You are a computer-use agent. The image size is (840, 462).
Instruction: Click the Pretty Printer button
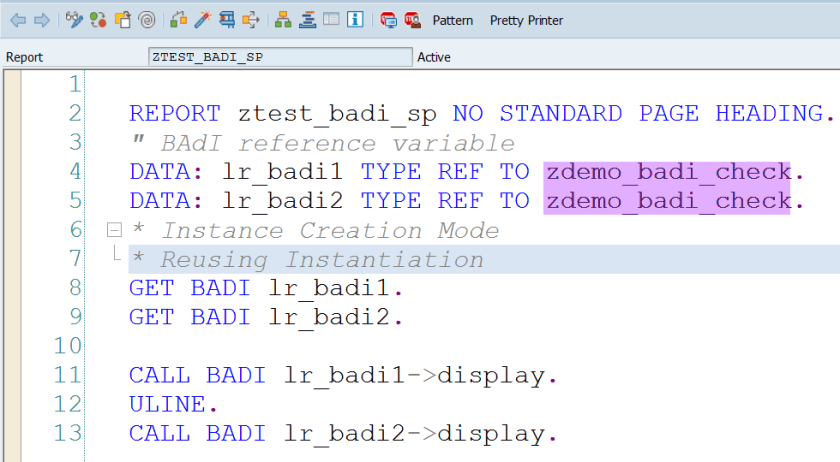point(526,20)
